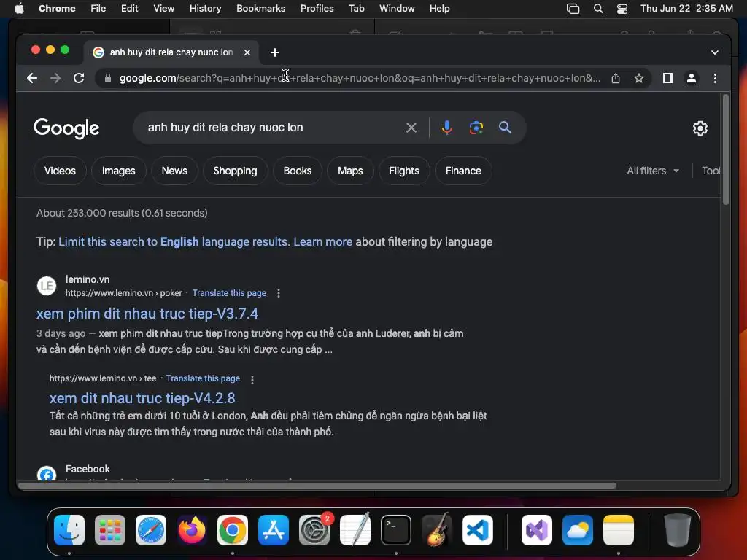Image resolution: width=747 pixels, height=560 pixels.
Task: Click Translate this page for tee result
Action: pyautogui.click(x=203, y=378)
